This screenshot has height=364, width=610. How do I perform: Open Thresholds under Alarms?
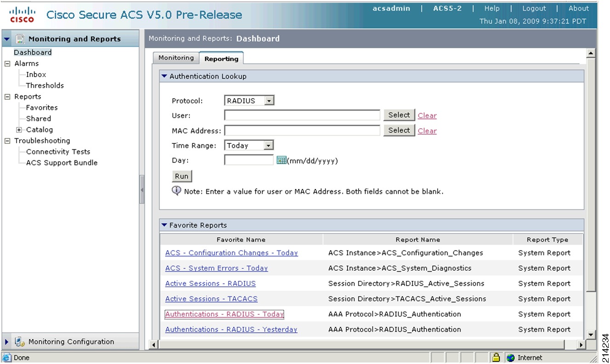click(45, 85)
